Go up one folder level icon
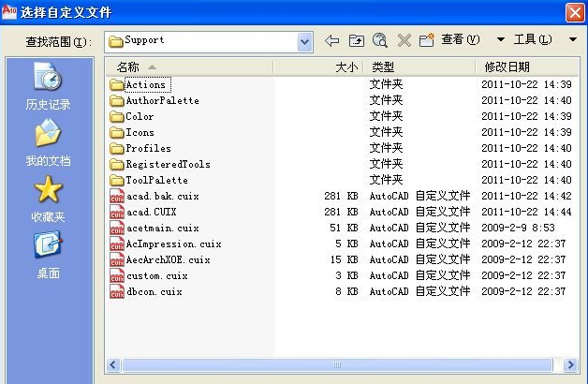 point(356,40)
